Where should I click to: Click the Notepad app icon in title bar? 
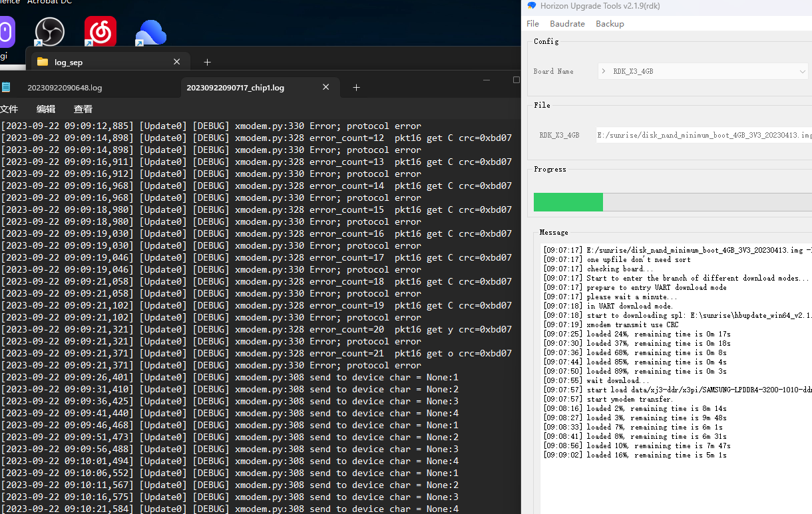click(x=6, y=87)
